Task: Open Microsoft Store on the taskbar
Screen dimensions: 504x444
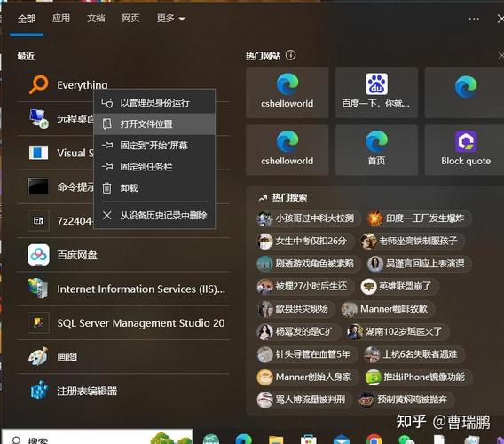Action: click(309, 440)
